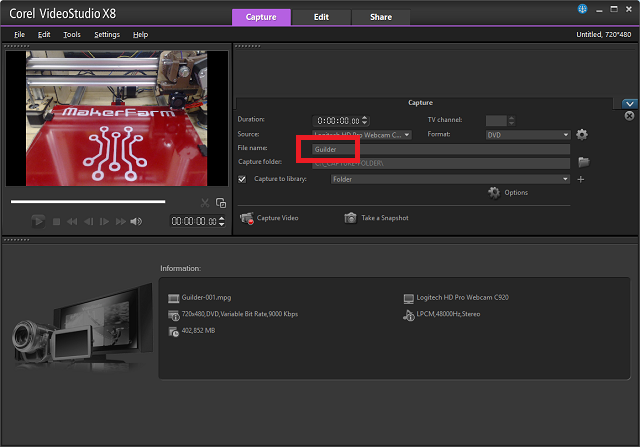Click the 402,852 MB disk space text
This screenshot has height=447, width=640.
[x=198, y=330]
